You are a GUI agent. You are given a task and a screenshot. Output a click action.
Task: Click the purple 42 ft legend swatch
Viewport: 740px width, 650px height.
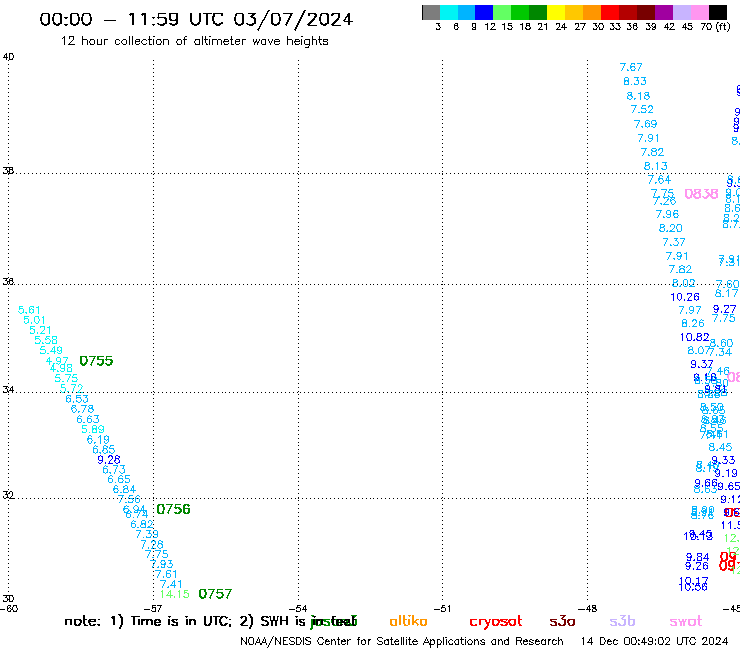(664, 12)
